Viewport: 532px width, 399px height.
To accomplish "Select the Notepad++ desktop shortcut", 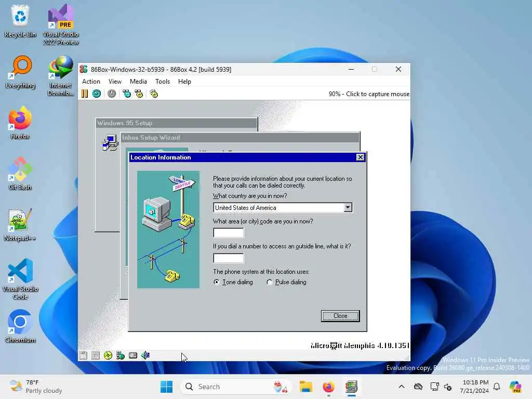I will pos(20,224).
